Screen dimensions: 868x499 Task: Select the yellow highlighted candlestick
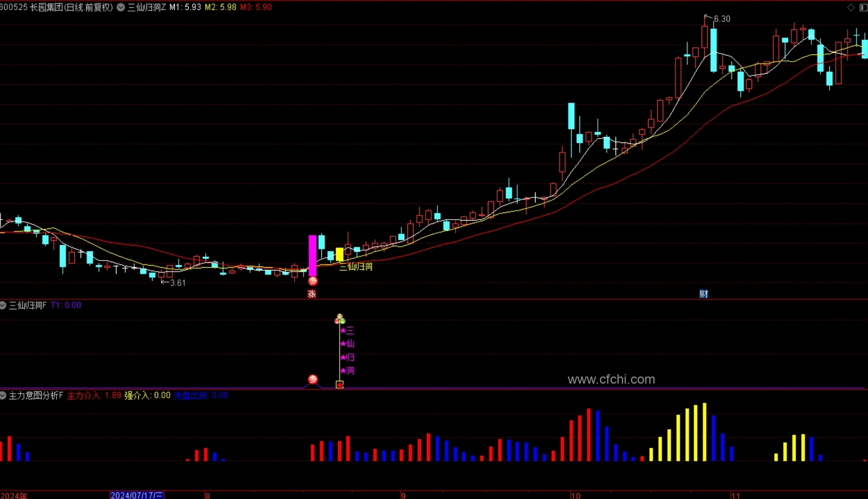point(340,254)
